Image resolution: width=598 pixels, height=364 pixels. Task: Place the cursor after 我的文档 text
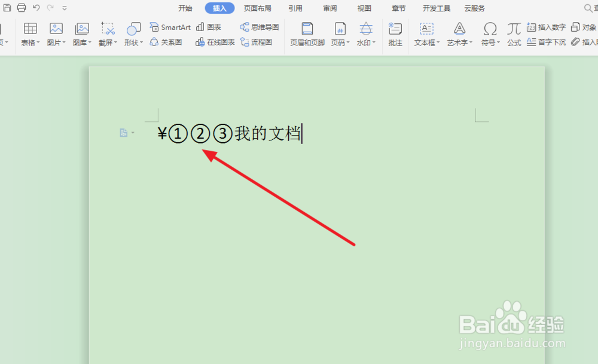point(302,134)
